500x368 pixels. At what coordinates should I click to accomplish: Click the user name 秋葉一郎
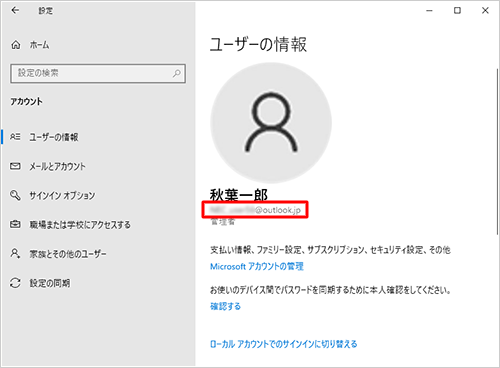[239, 195]
